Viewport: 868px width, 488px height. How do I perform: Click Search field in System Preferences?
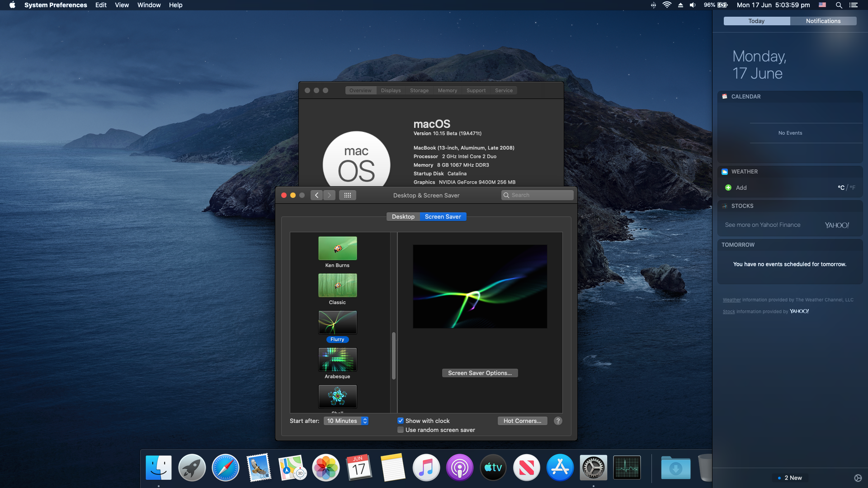coord(537,195)
